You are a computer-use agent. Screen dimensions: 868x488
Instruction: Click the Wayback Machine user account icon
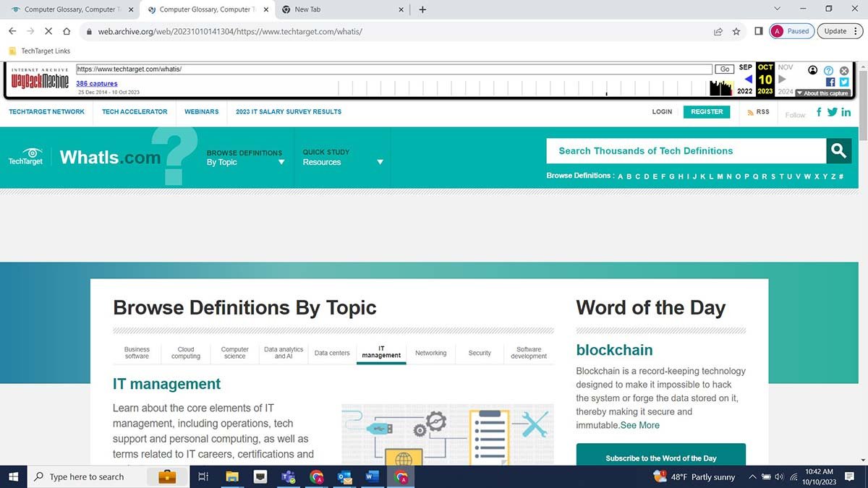[813, 70]
